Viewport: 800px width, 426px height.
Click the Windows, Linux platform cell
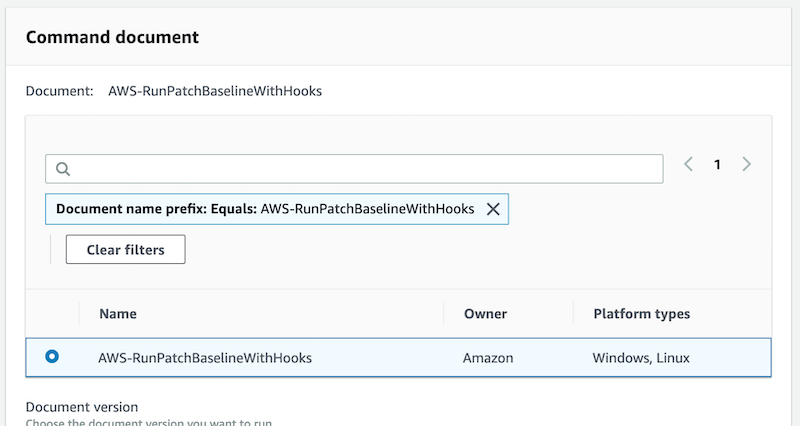(x=641, y=357)
